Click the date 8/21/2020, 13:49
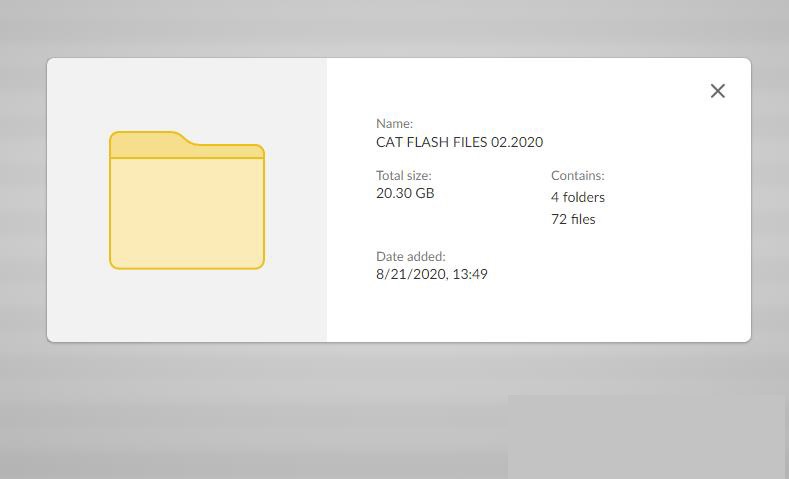Image resolution: width=789 pixels, height=479 pixels. coord(432,274)
